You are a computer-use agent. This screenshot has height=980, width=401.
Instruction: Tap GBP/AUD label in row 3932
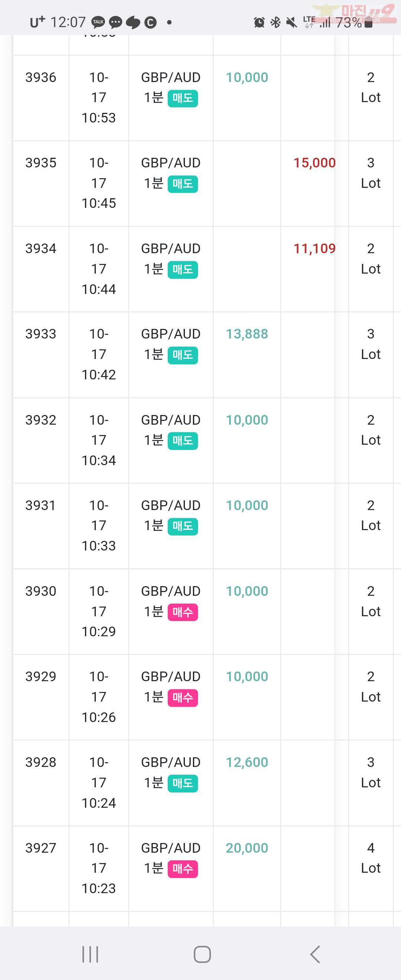pos(171,420)
